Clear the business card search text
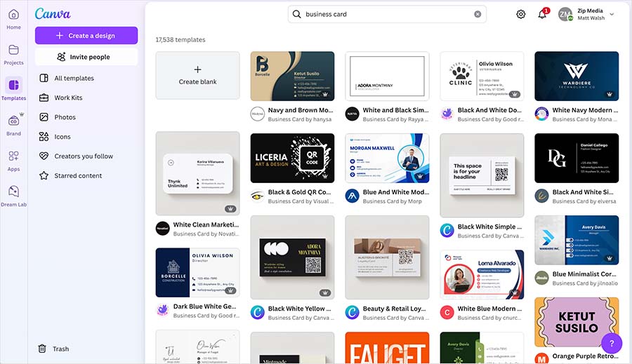This screenshot has width=632, height=364. coord(478,14)
